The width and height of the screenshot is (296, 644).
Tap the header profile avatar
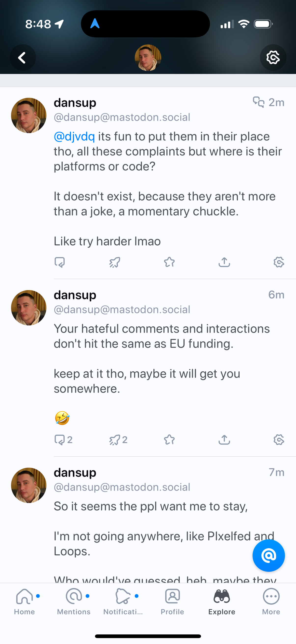coord(148,58)
